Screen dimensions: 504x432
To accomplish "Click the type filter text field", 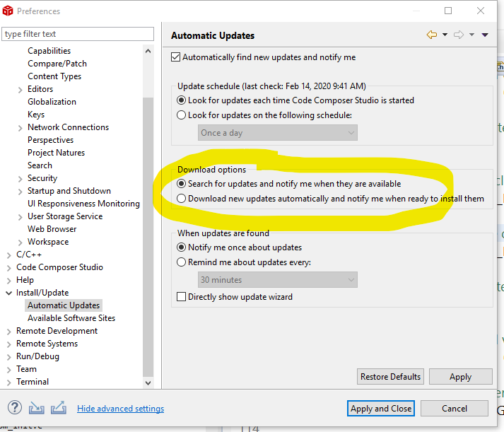I will point(78,34).
